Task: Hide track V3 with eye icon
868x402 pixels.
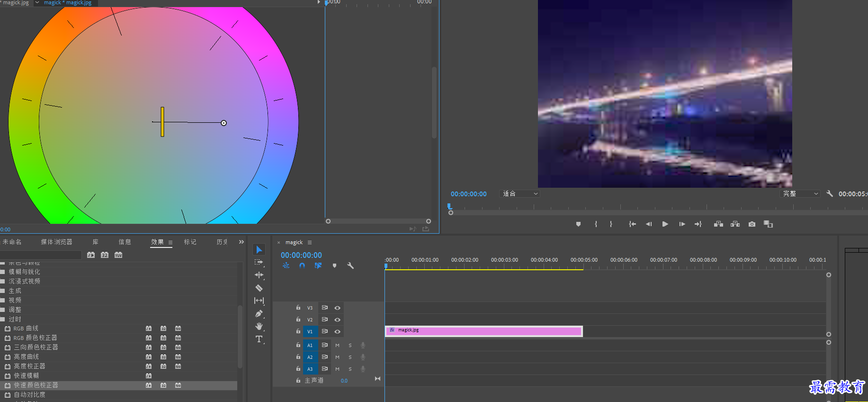Action: tap(338, 308)
